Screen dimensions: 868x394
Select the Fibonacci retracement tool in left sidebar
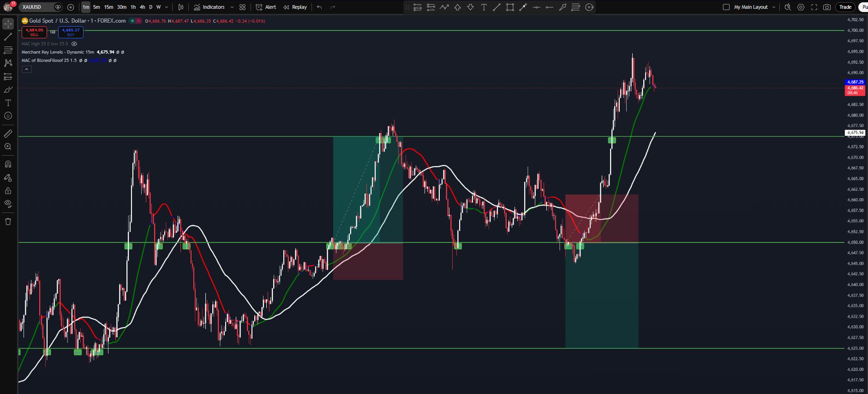pos(8,50)
